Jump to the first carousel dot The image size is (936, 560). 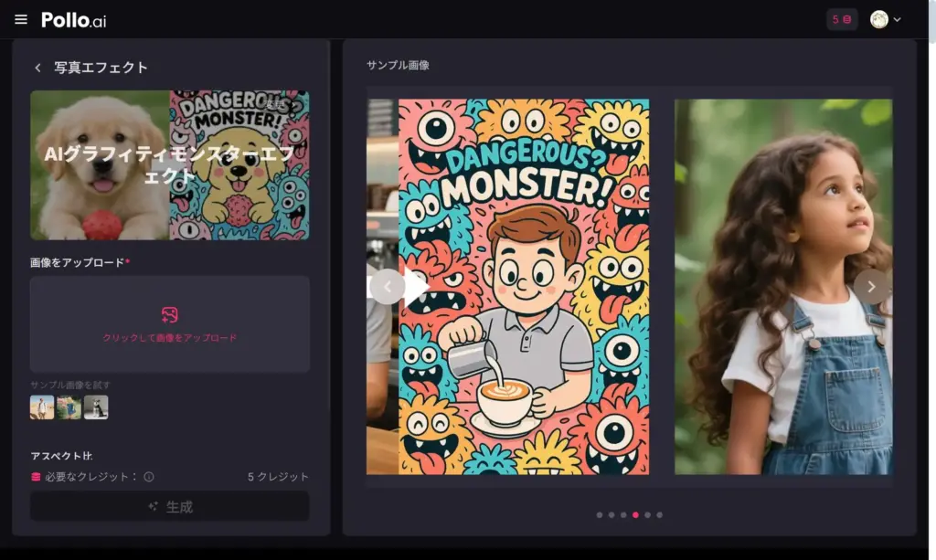600,515
